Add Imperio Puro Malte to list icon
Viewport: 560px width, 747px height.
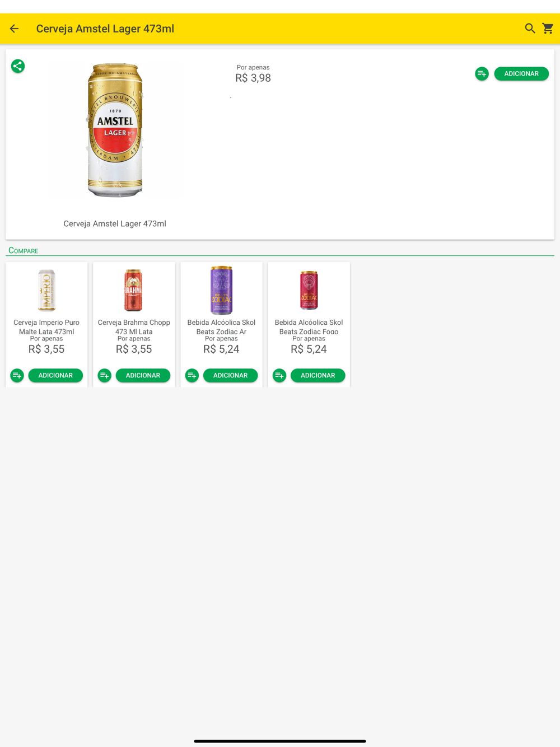[17, 375]
